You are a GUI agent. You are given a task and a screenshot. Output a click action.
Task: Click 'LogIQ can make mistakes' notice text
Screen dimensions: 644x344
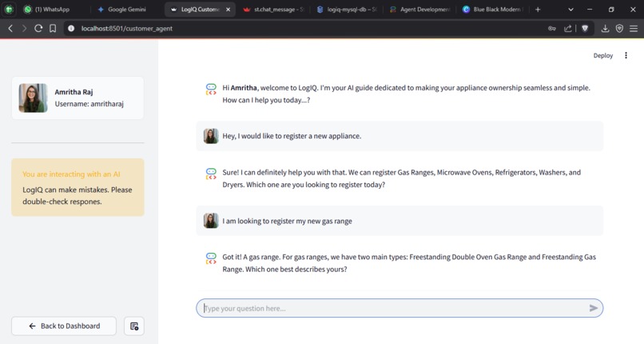click(78, 196)
